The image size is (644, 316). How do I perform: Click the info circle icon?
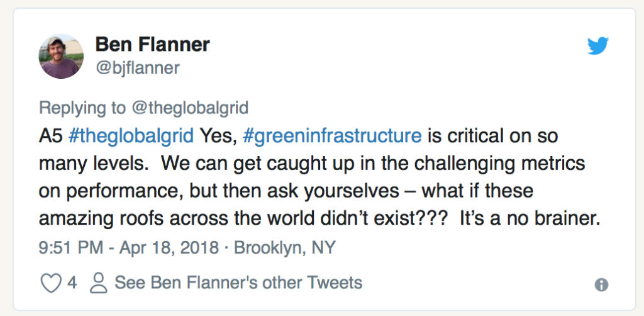(601, 285)
